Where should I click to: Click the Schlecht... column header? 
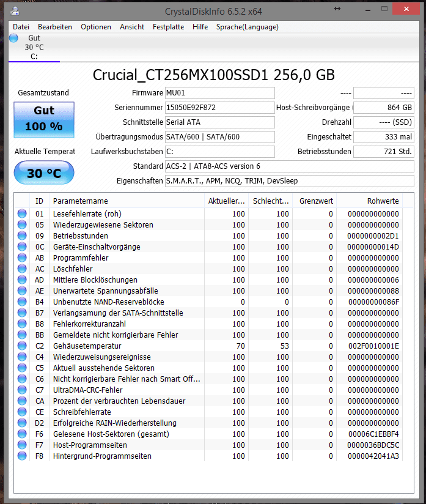click(x=271, y=201)
